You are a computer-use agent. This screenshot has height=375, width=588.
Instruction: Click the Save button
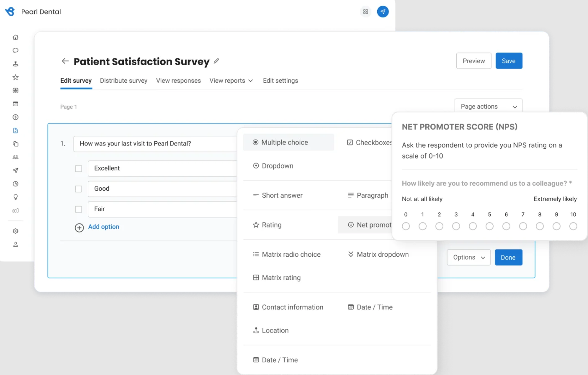(509, 61)
